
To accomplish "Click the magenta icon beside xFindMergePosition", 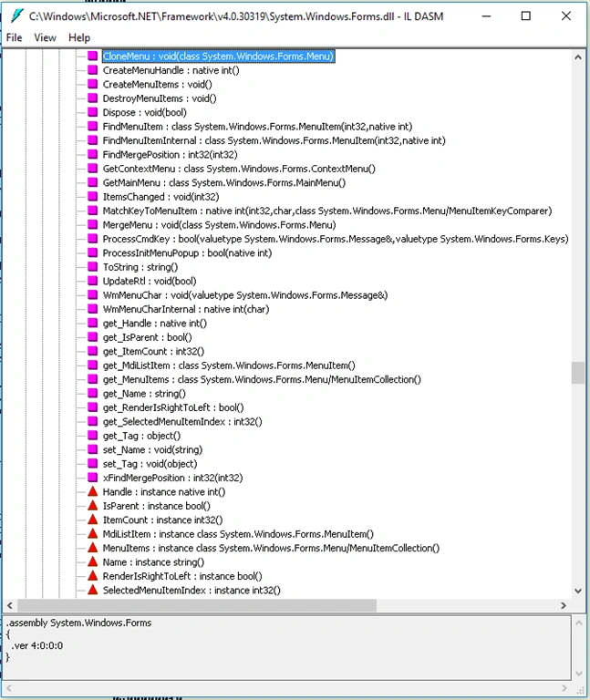I will click(92, 479).
